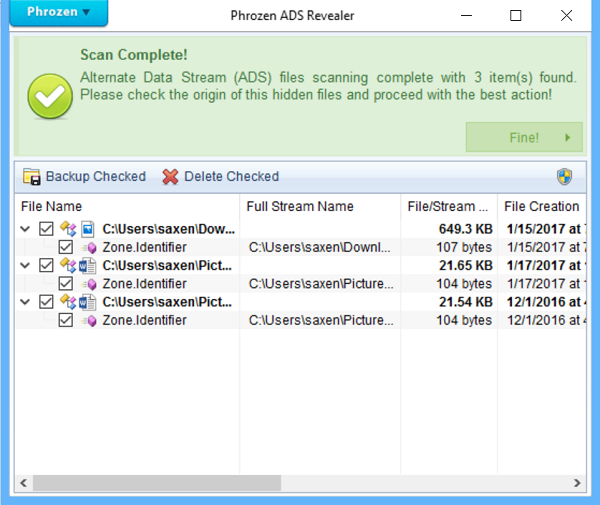
Task: Sort by the Full Stream Name column header
Action: [320, 207]
